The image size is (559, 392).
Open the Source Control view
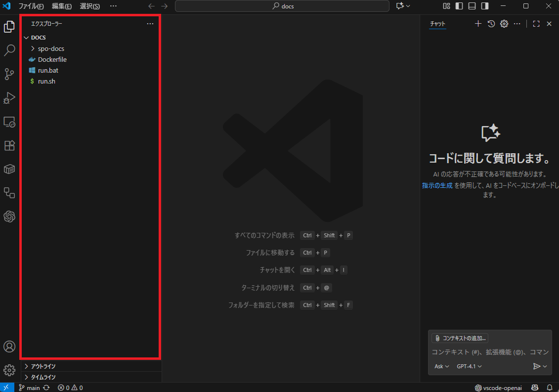pyautogui.click(x=9, y=74)
